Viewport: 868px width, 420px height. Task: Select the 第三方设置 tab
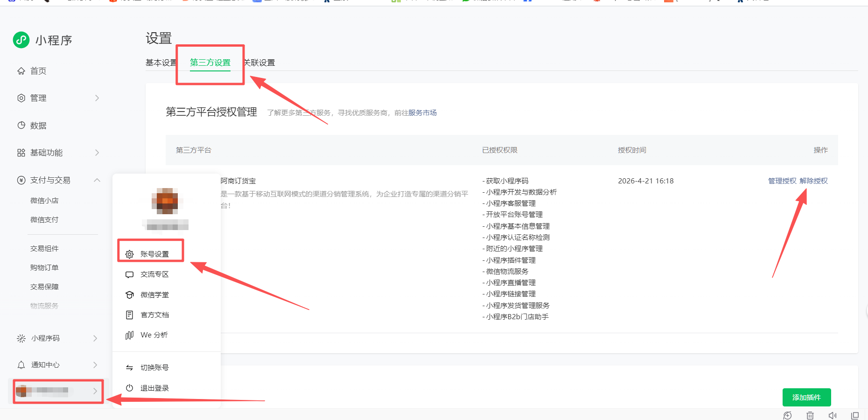(x=210, y=63)
